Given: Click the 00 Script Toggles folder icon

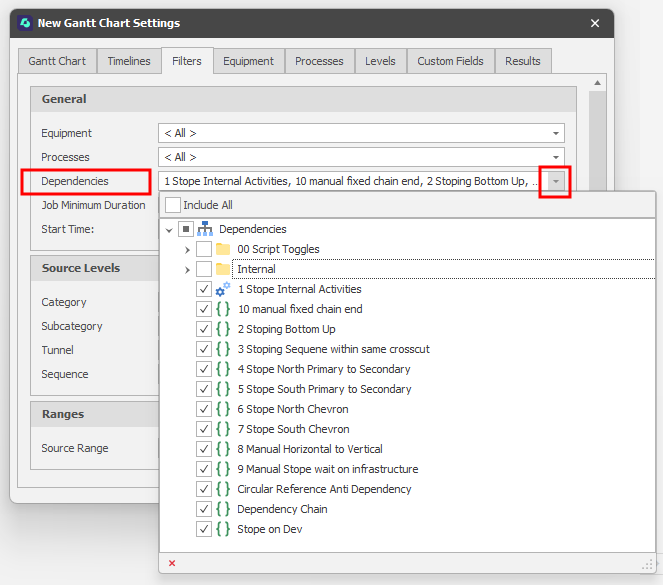Looking at the screenshot, I should 223,249.
